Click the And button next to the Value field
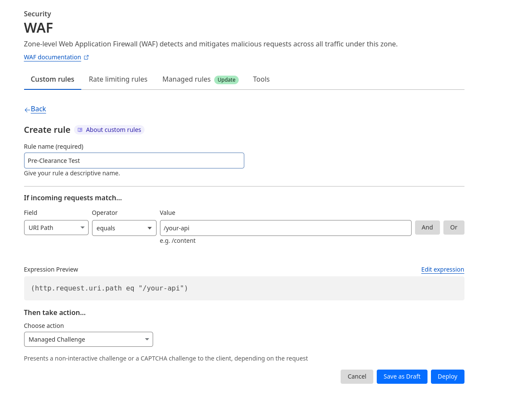 coord(427,227)
